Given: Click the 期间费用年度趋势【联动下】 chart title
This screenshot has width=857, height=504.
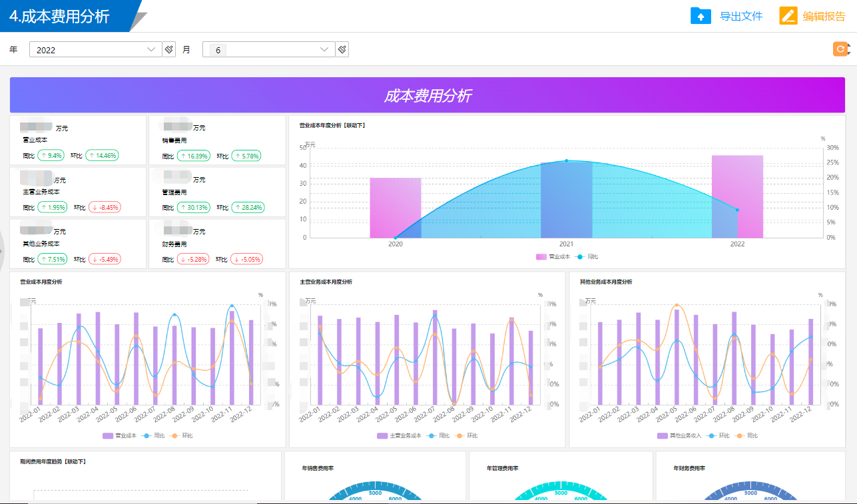Looking at the screenshot, I should 53,461.
